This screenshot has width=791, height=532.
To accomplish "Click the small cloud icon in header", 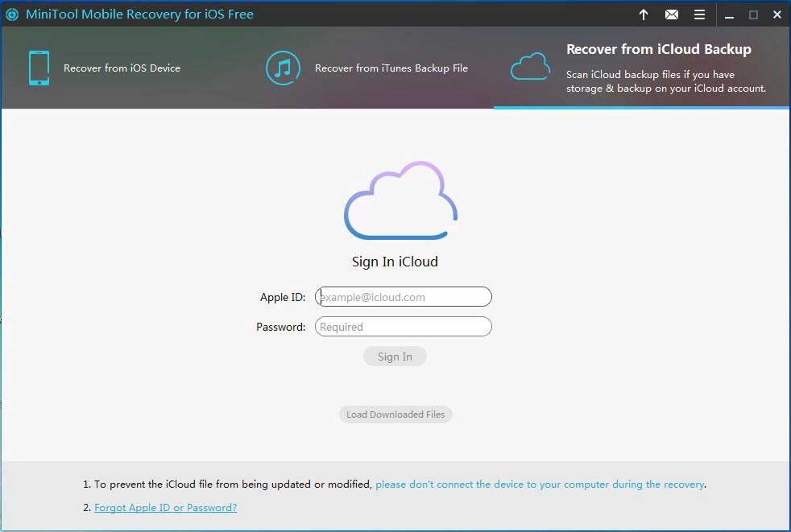I will point(530,68).
